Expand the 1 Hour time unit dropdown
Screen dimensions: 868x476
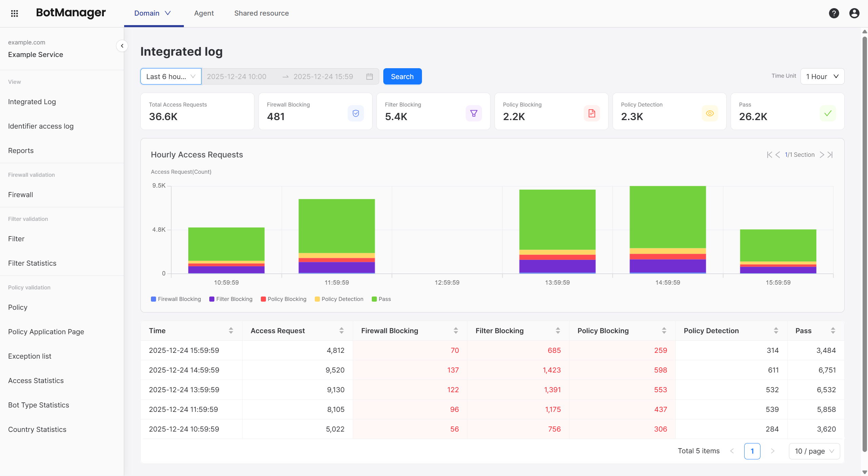point(822,77)
